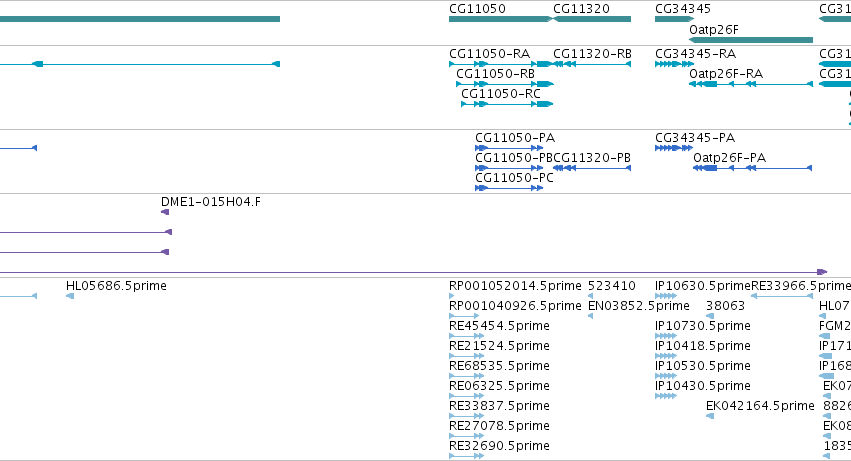The width and height of the screenshot is (851, 461).
Task: Select the CG11050-PA protein feature
Action: tap(509, 148)
